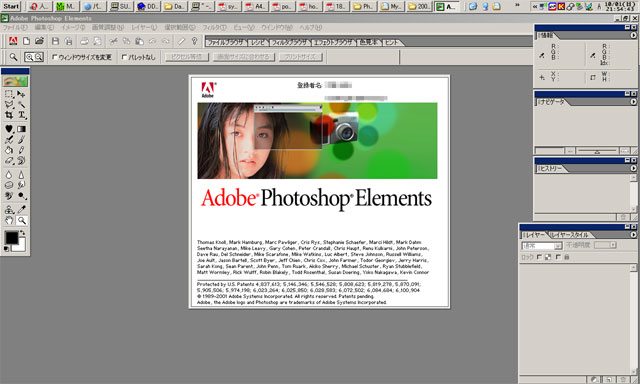Image resolution: width=640 pixels, height=384 pixels.
Task: Click the Help lightbulb icon in toolbar
Action: pos(194,41)
